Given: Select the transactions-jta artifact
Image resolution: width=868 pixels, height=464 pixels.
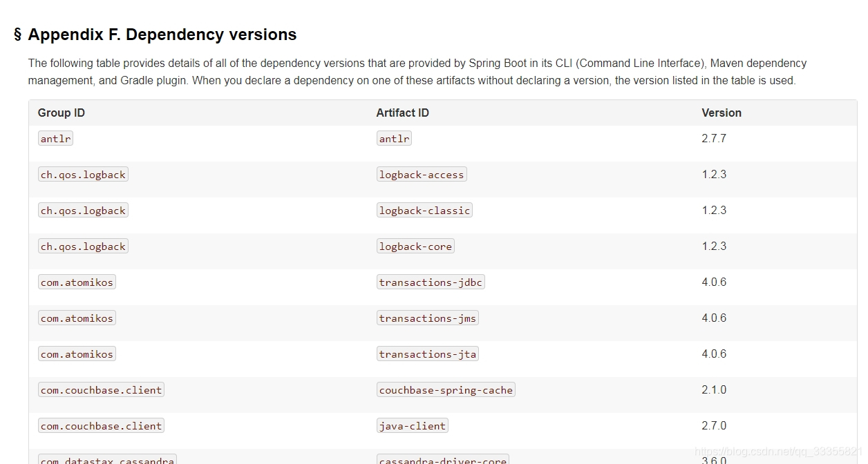Looking at the screenshot, I should pyautogui.click(x=428, y=354).
